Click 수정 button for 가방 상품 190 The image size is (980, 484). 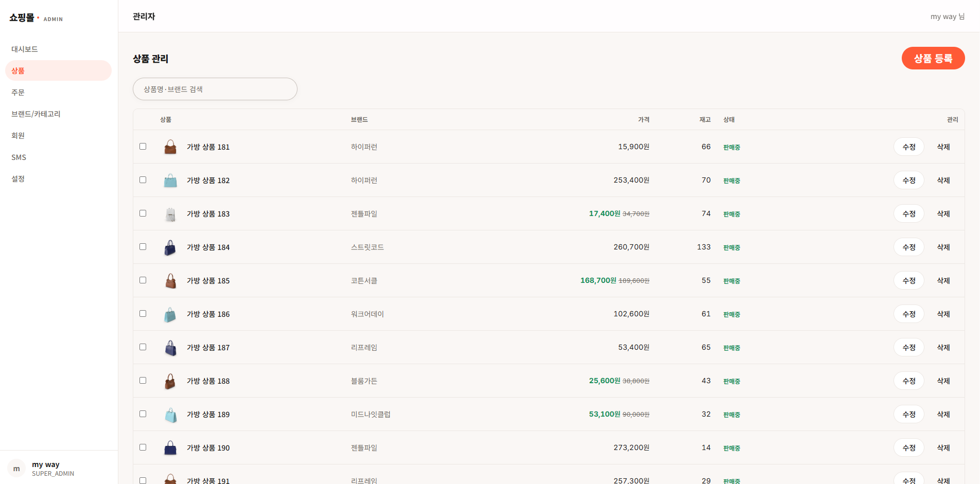[x=909, y=447]
